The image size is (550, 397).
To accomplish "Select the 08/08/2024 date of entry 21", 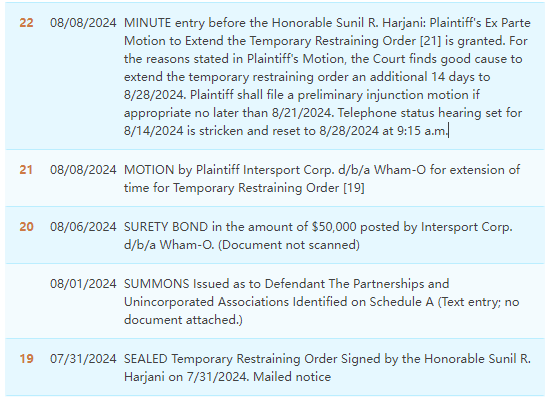I will click(x=83, y=170).
